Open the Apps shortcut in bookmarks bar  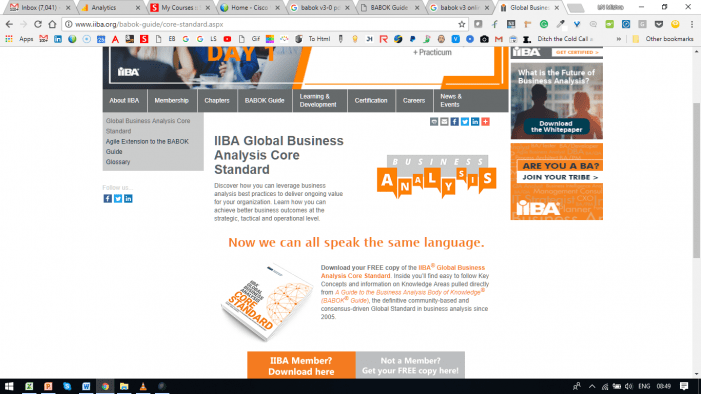[20, 39]
